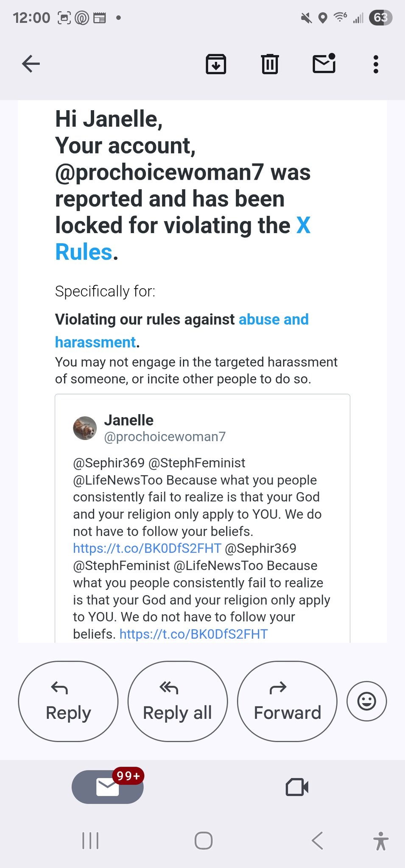This screenshot has width=405, height=868.
Task: Archive this email
Action: click(x=216, y=64)
